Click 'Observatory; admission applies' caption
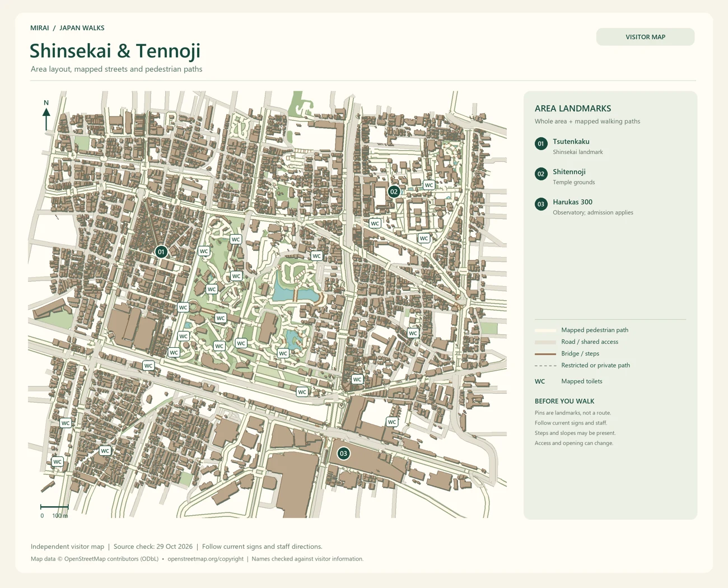Viewport: 728px width, 588px height. [x=593, y=213]
